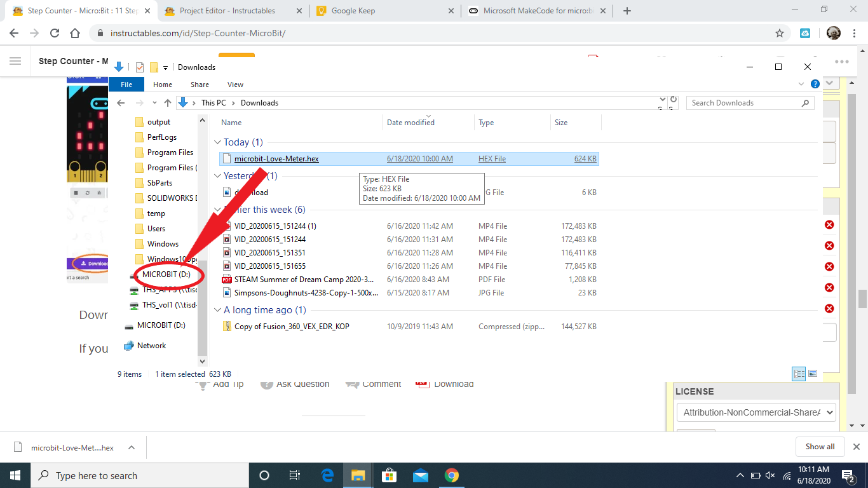Open the License dropdown
The height and width of the screenshot is (488, 868).
coord(756,412)
